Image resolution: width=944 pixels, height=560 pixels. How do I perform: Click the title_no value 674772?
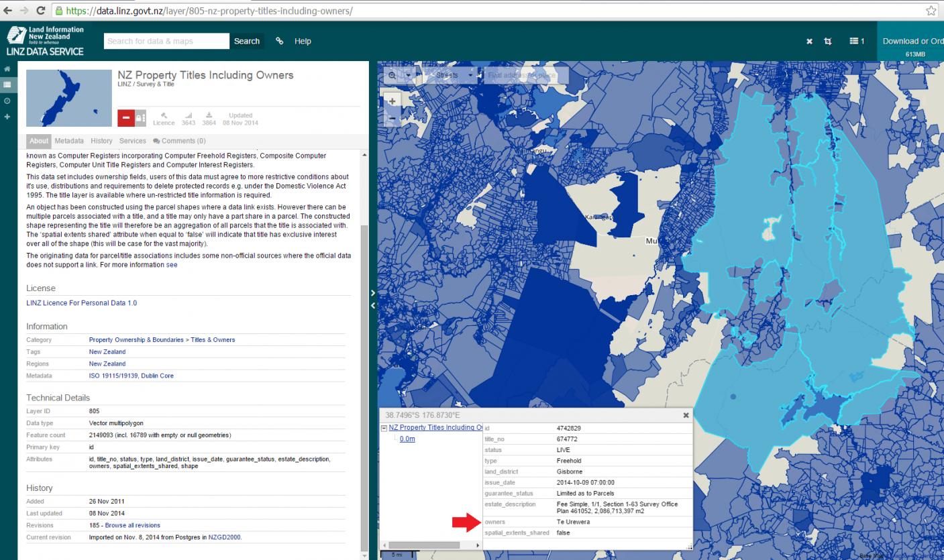click(x=567, y=439)
